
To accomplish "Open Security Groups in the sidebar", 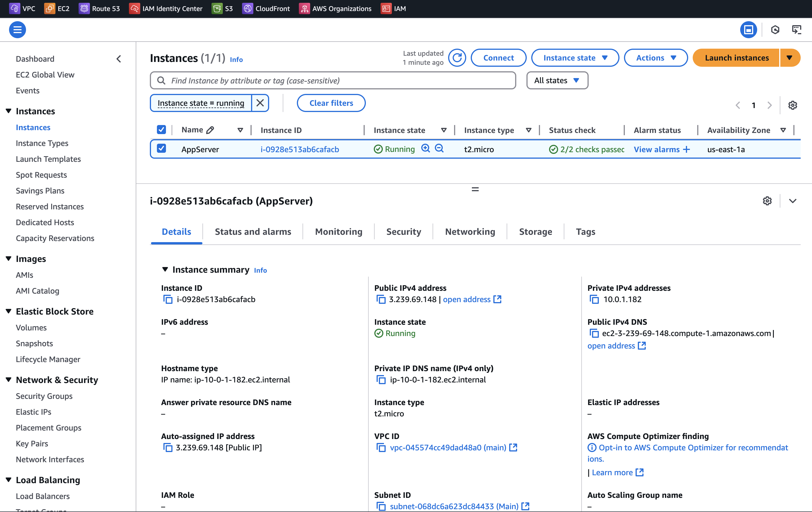I will click(x=44, y=396).
